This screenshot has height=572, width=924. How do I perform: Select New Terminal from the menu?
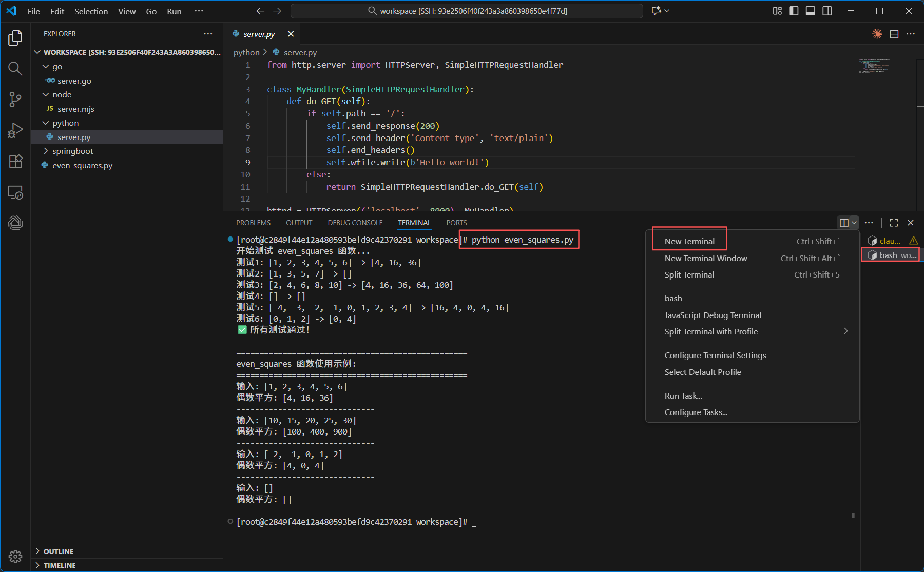689,241
